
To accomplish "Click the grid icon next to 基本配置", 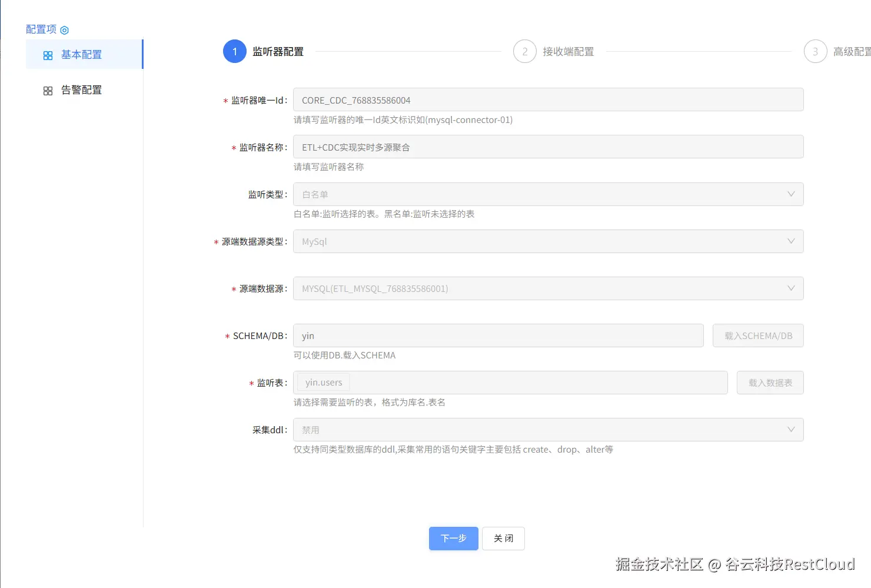I will click(48, 54).
